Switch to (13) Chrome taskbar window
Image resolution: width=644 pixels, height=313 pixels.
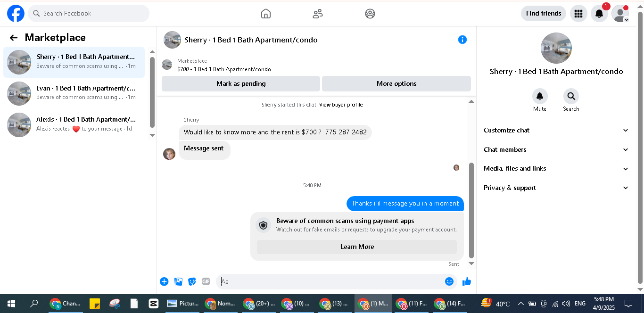(335, 304)
